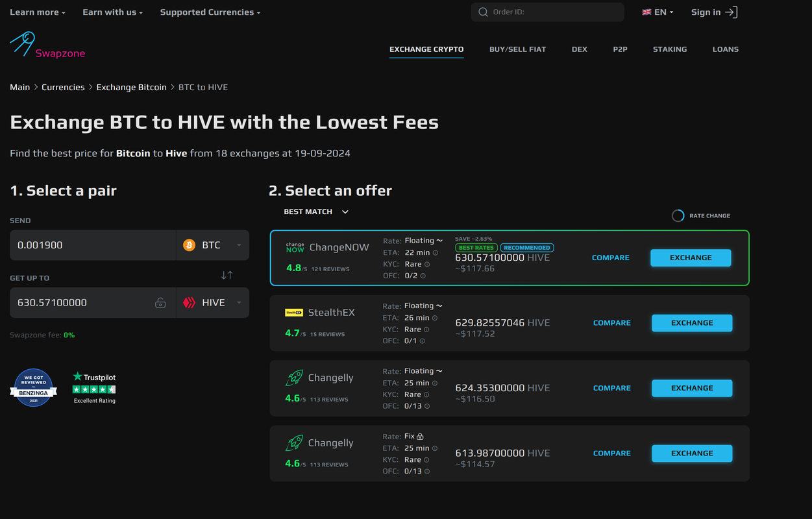The image size is (812, 519).
Task: Go to Currencies breadcrumb link
Action: click(63, 87)
